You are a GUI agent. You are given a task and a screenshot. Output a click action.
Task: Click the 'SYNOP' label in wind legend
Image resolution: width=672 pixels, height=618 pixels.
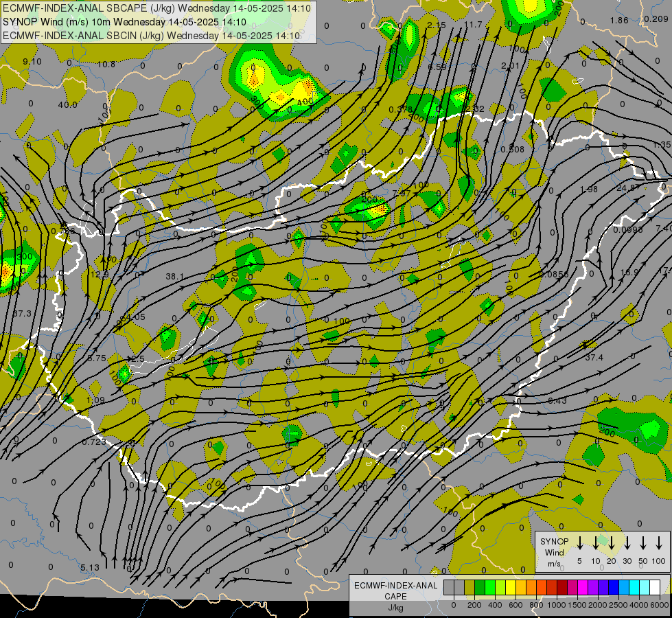coord(554,541)
